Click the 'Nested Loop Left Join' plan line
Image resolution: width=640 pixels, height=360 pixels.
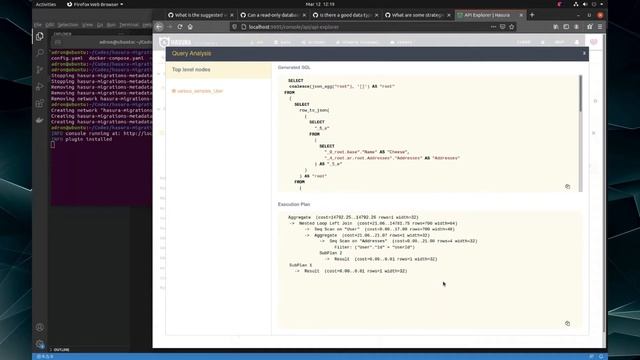(374, 224)
